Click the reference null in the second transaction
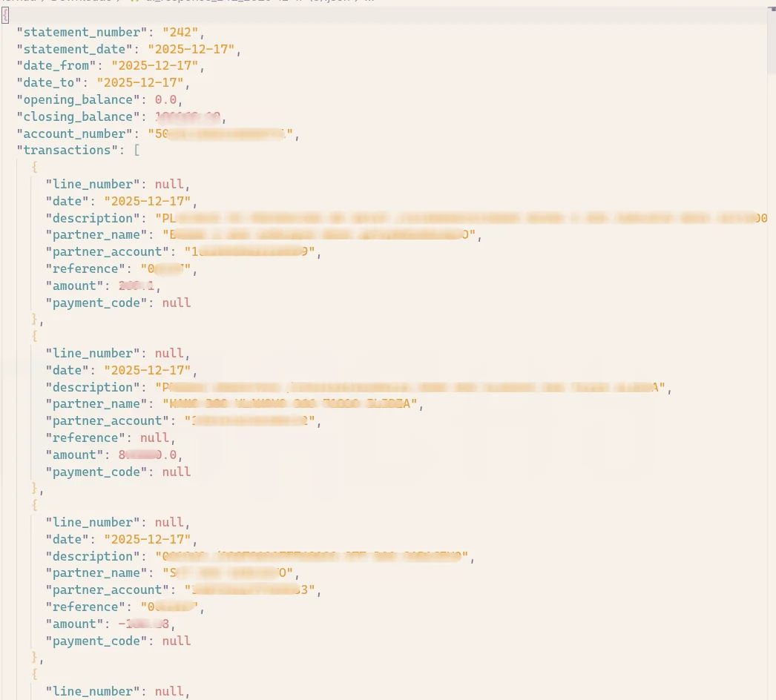The height and width of the screenshot is (700, 776). (x=154, y=437)
